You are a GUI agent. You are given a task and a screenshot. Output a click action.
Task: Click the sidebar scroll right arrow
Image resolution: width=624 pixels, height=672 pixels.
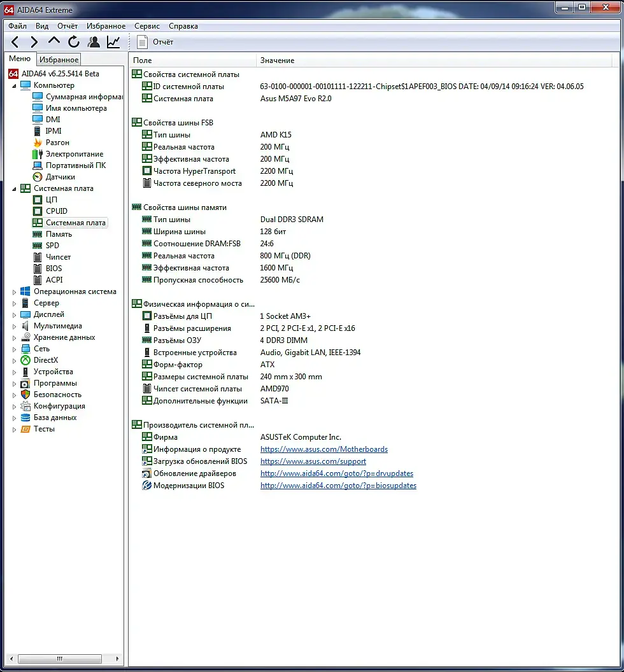click(118, 659)
